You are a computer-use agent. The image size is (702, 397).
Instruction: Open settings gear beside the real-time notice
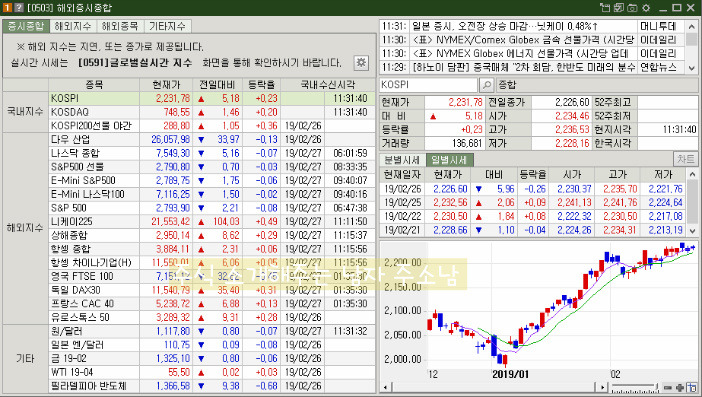coord(361,62)
